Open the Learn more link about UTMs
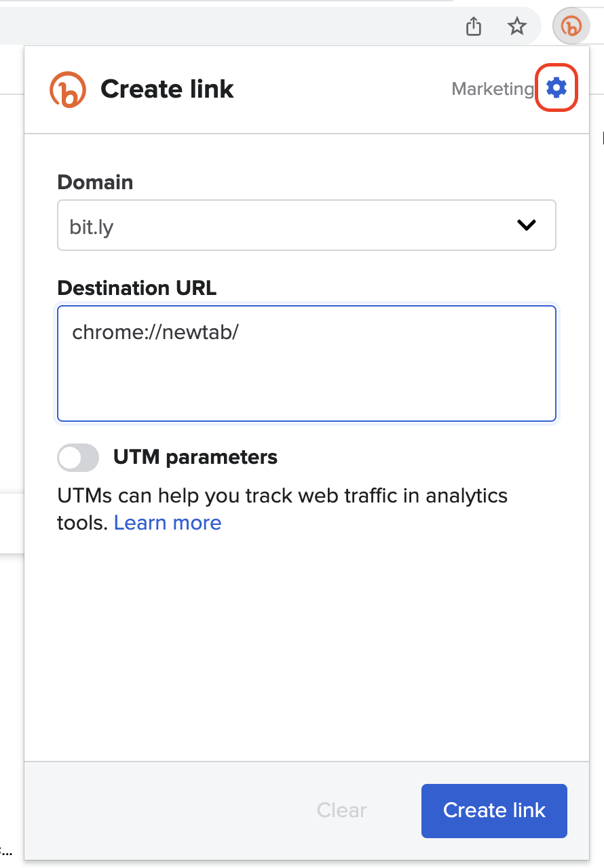The width and height of the screenshot is (604, 868). [167, 522]
